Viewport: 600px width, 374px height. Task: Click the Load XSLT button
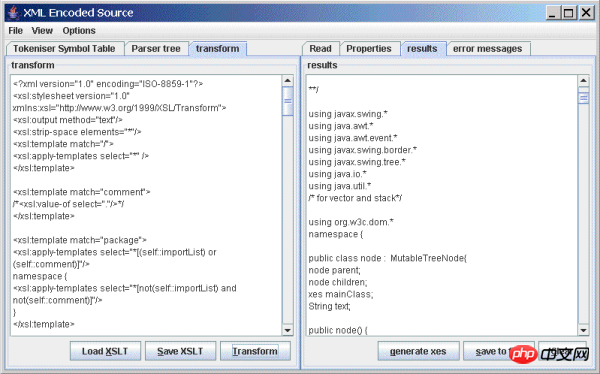[x=105, y=351]
